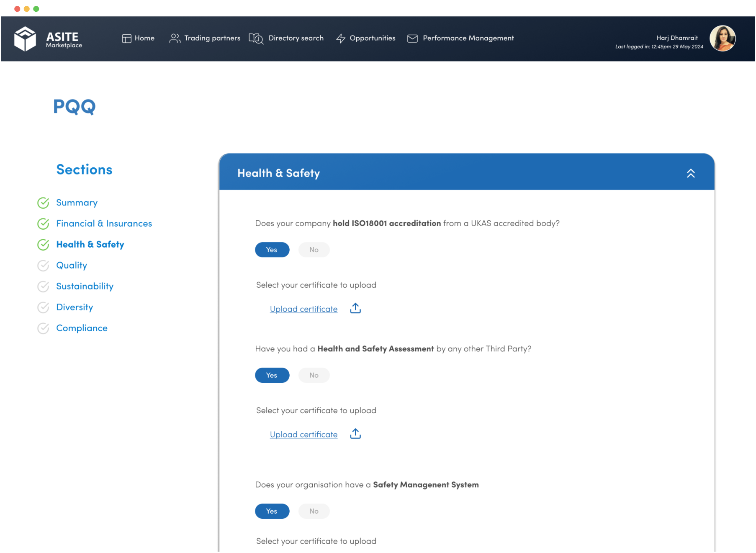Image resolution: width=756 pixels, height=553 pixels.
Task: Click upload arrow icon under ISO18001 question
Action: tap(355, 308)
